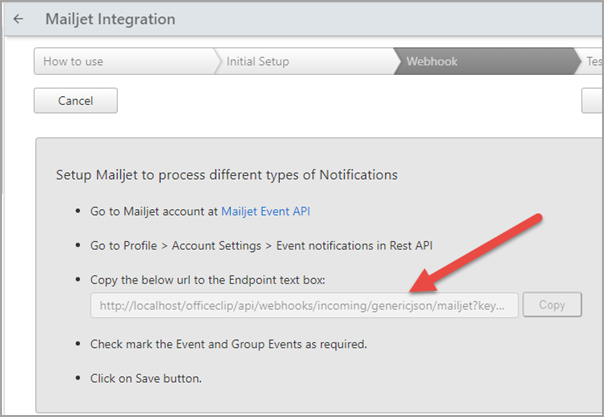Click the 'Click on Save button' instruction

[146, 378]
